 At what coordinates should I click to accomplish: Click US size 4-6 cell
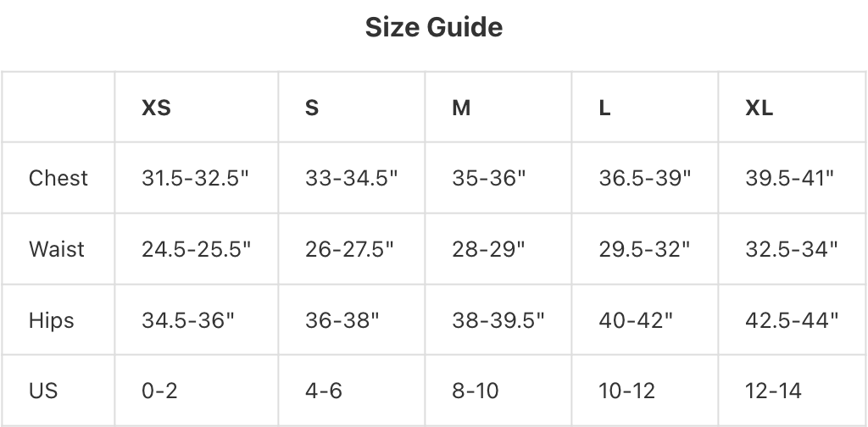coord(324,391)
